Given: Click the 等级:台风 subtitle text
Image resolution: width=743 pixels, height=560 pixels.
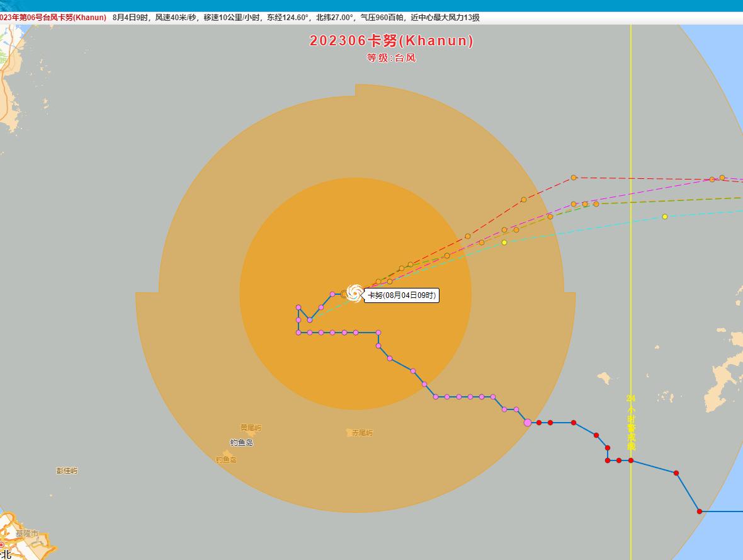Looking at the screenshot, I should point(392,58).
